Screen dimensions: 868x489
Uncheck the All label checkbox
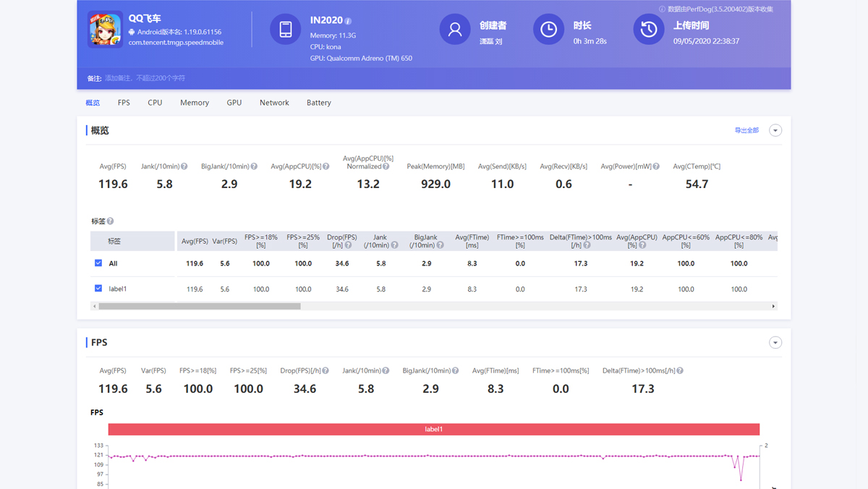98,263
